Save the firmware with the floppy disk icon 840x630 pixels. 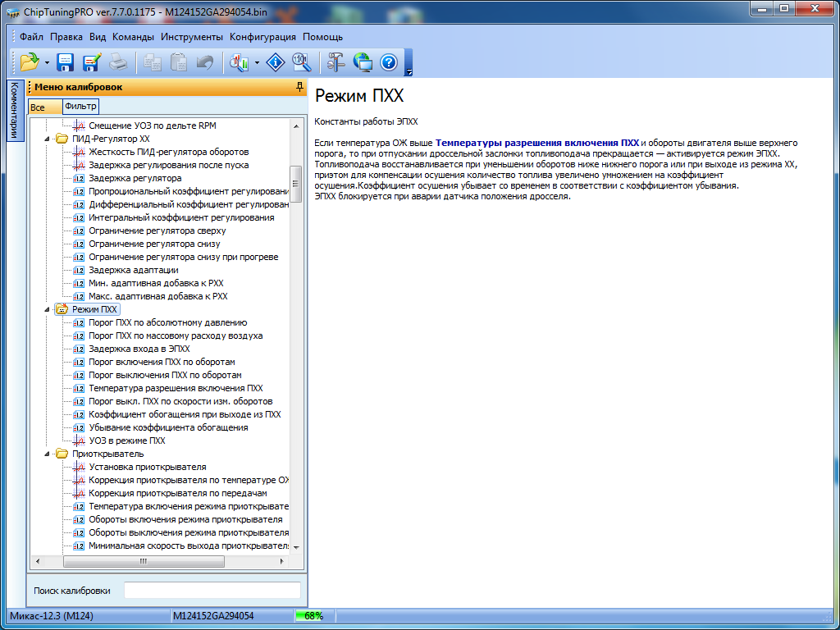pyautogui.click(x=66, y=62)
